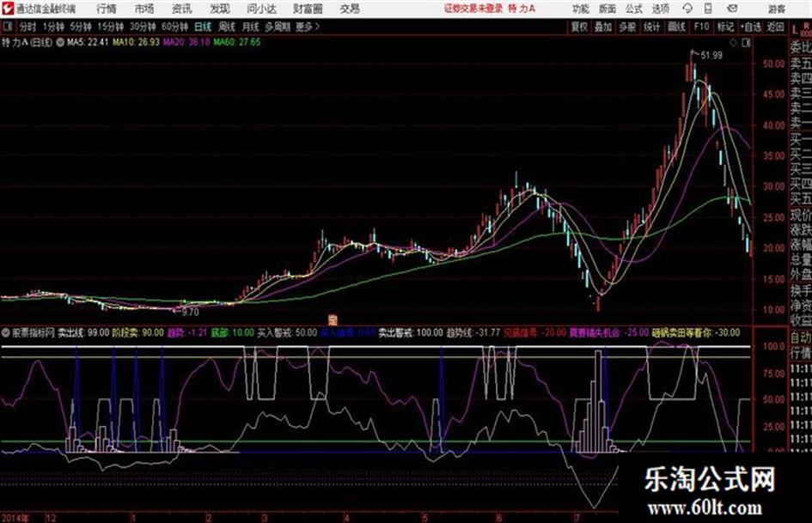812x523 pixels.
Task: Click the mobile phone icon
Action: click(x=708, y=9)
